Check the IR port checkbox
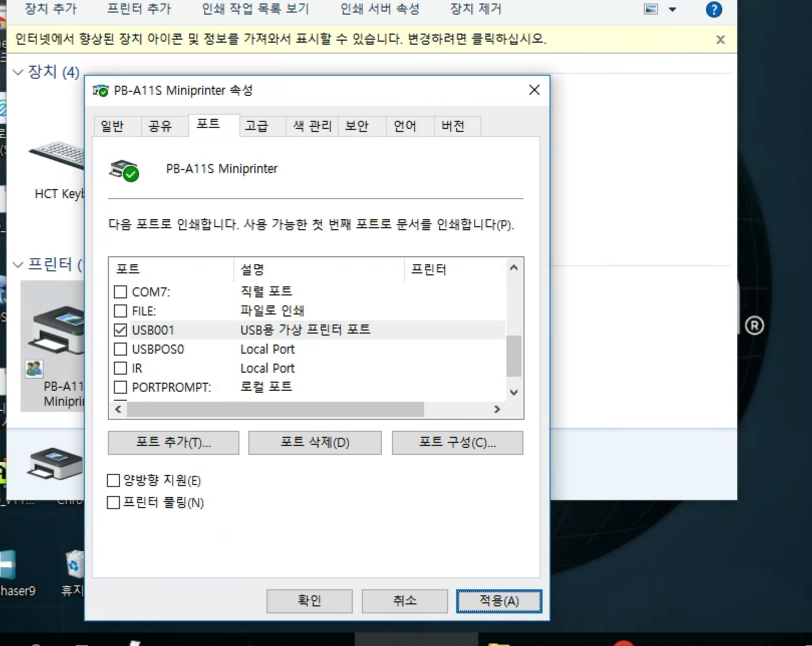The image size is (812, 646). click(x=120, y=368)
